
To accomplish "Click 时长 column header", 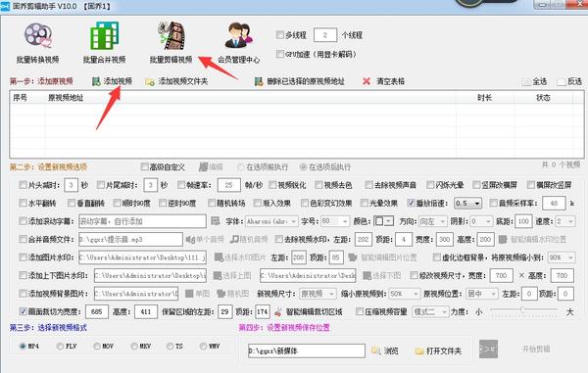I will point(484,98).
